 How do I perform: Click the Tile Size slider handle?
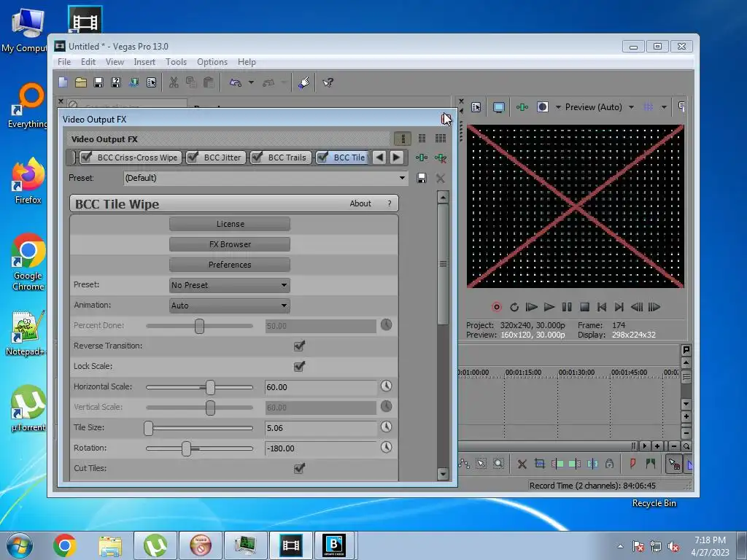coord(149,428)
